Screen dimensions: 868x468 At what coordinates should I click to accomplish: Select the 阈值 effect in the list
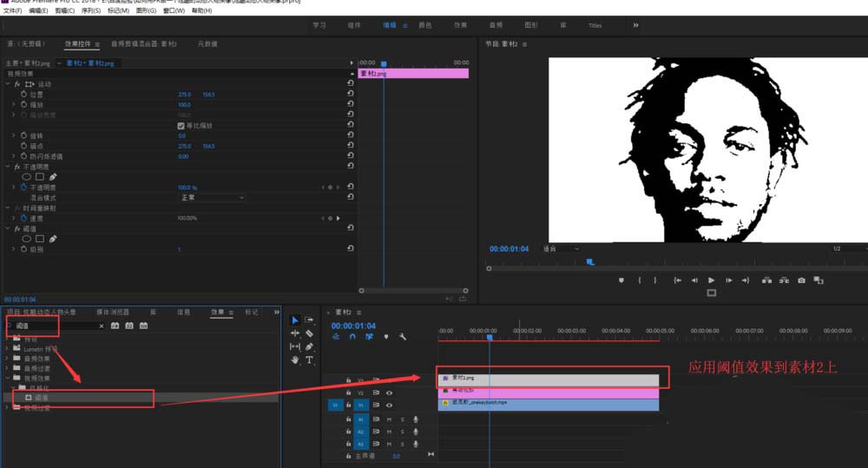point(42,397)
